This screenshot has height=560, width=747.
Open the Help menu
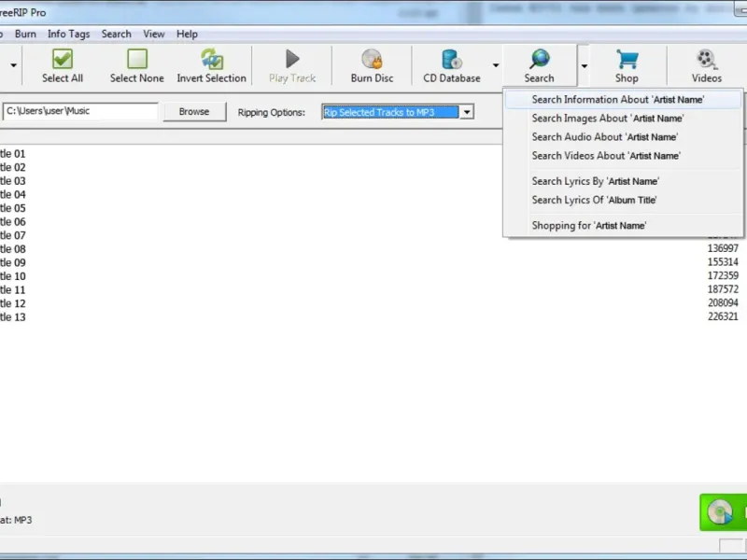(x=187, y=34)
